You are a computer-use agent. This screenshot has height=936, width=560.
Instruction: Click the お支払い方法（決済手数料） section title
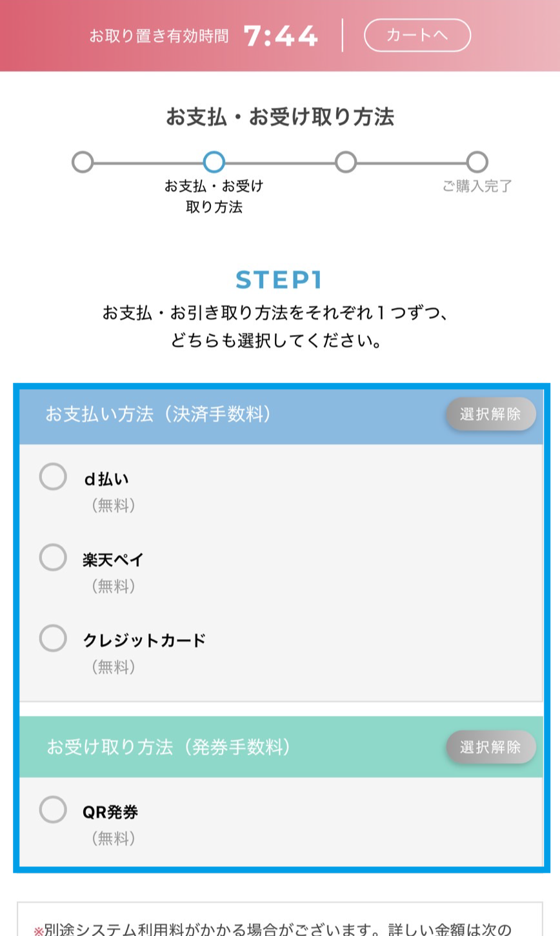pyautogui.click(x=159, y=414)
